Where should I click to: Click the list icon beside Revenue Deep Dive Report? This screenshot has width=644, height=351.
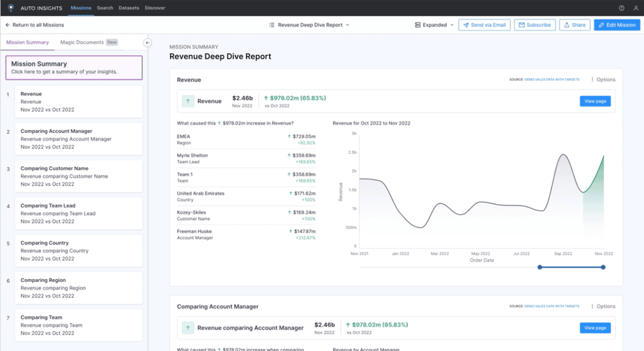tap(272, 25)
